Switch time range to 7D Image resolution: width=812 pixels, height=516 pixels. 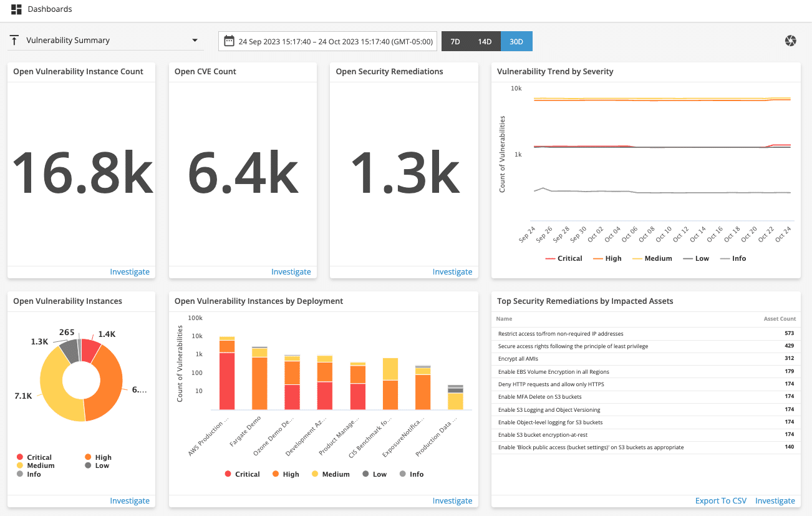point(455,41)
